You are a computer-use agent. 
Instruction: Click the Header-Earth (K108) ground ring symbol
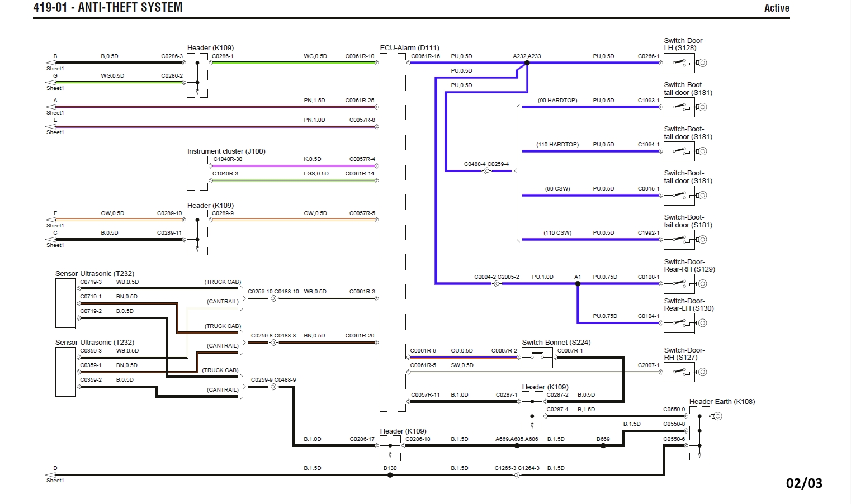tap(718, 416)
